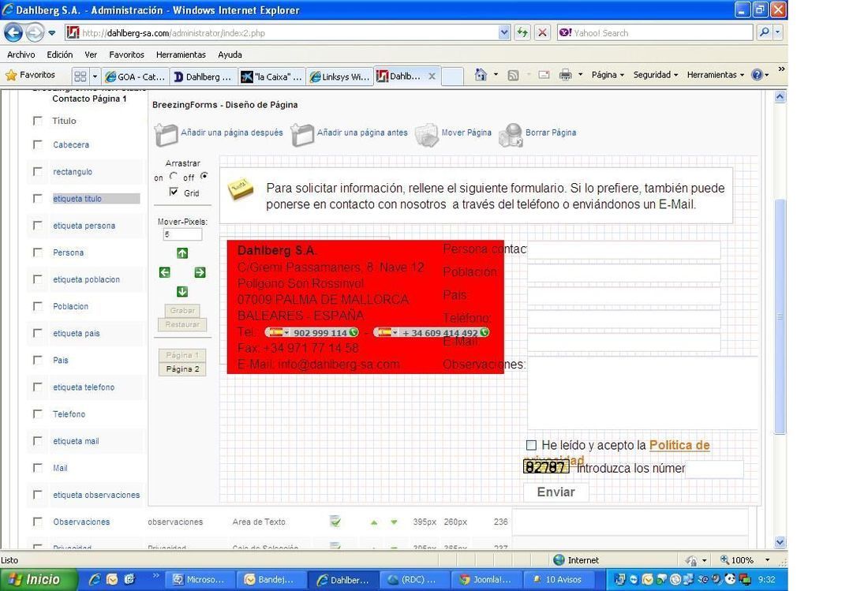Click the Borrar Página icon
868x591 pixels.
click(x=511, y=134)
